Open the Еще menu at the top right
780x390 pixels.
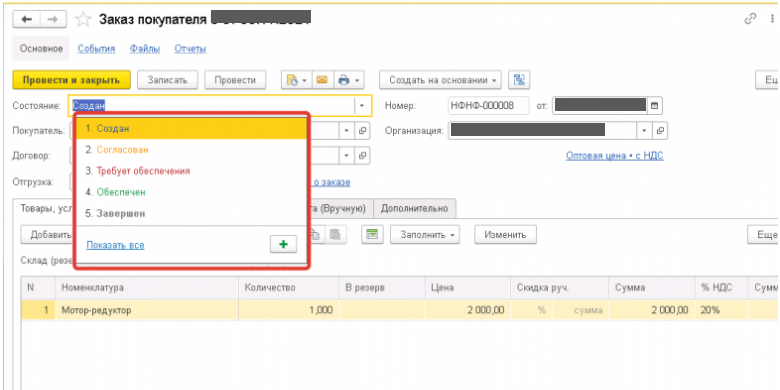768,80
